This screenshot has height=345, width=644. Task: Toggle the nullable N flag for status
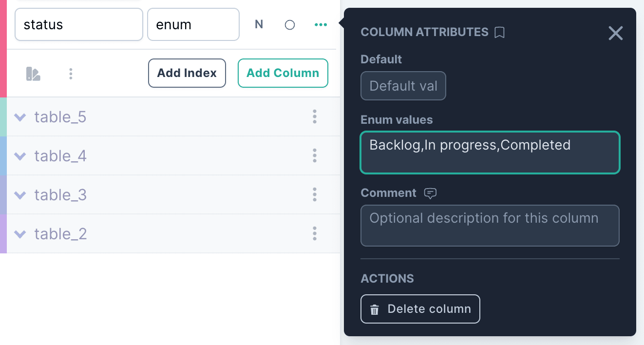pos(259,24)
